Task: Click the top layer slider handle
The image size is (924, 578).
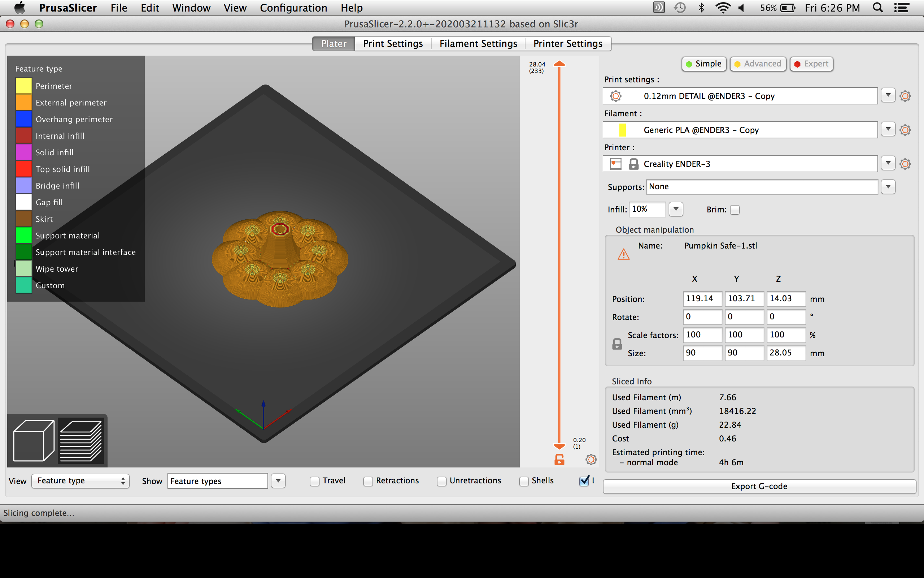Action: coord(559,64)
